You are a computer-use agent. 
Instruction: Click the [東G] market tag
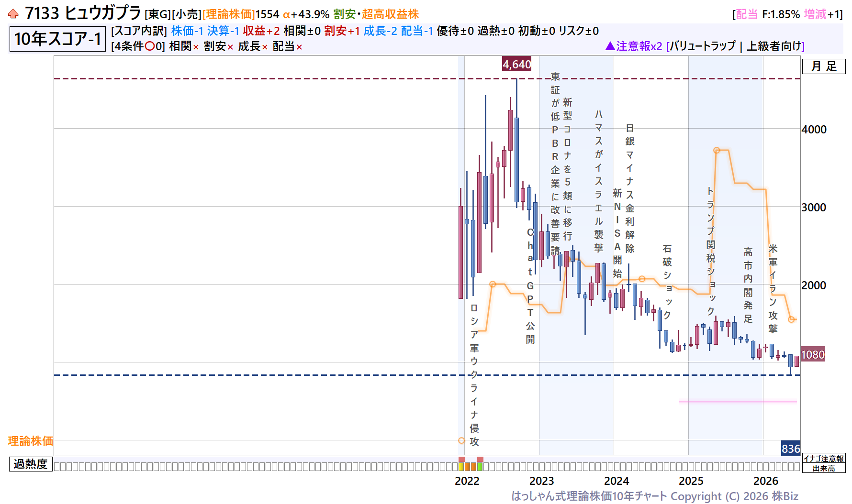click(158, 14)
